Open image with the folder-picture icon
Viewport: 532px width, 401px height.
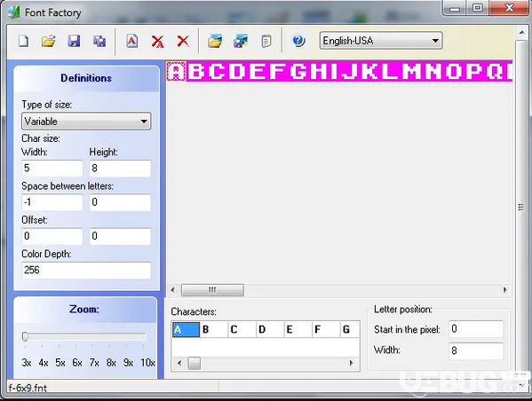tap(215, 41)
